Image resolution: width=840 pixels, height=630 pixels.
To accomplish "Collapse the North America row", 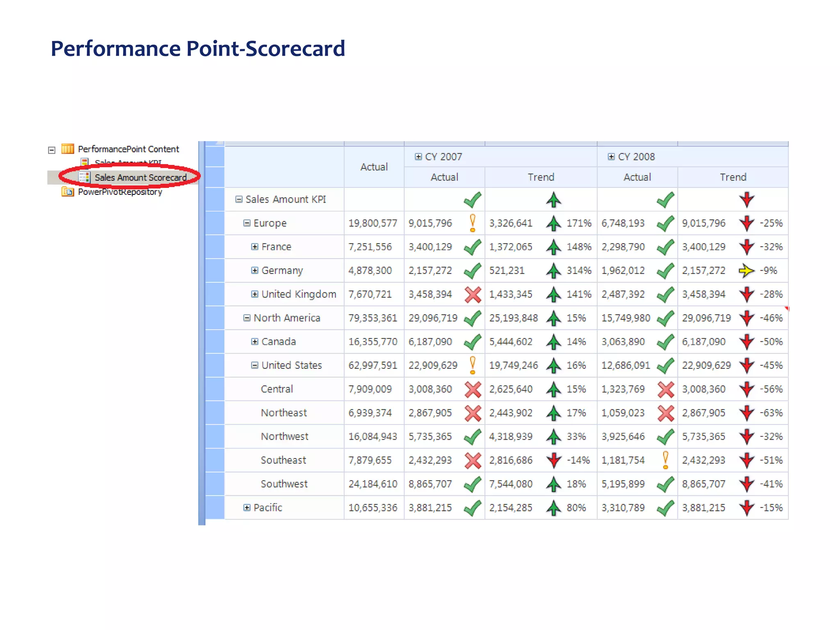I will 247,318.
